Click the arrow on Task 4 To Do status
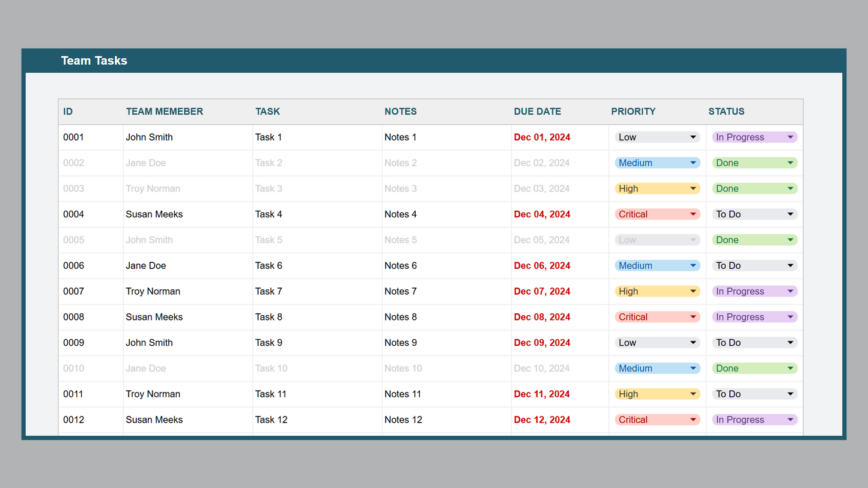This screenshot has width=868, height=488. 791,214
